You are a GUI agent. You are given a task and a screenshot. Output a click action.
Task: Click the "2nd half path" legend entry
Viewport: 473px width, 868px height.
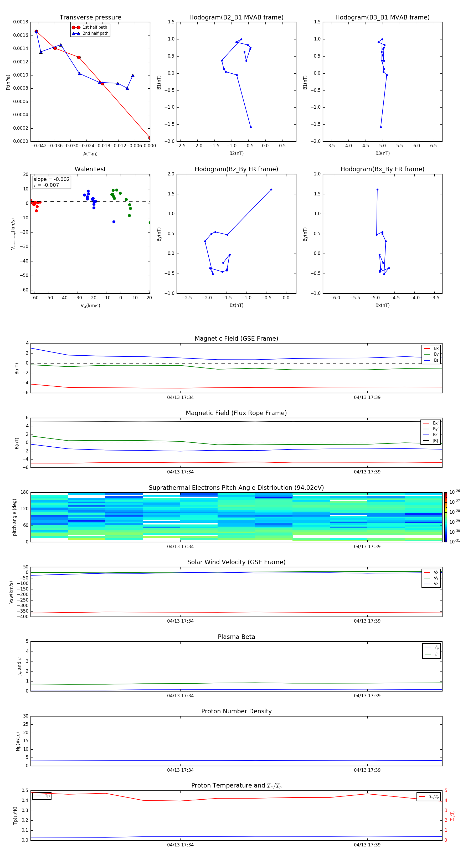tap(90, 33)
